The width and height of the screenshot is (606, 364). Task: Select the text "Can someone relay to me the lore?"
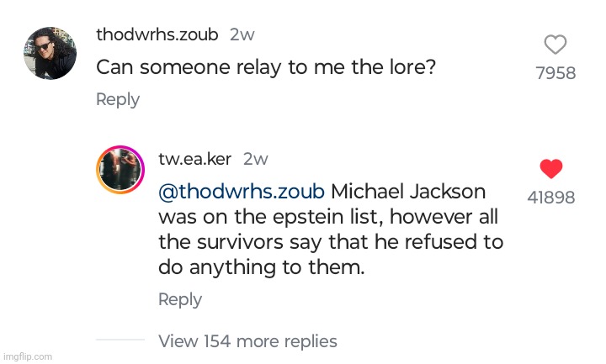point(266,68)
